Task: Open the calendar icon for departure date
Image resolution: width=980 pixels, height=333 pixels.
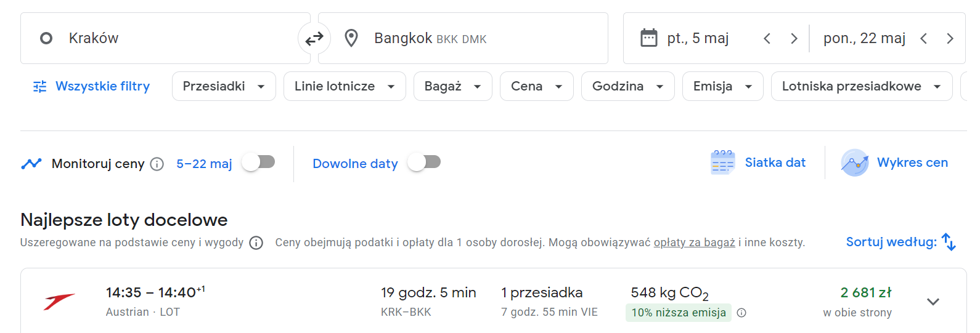Action: coord(649,38)
